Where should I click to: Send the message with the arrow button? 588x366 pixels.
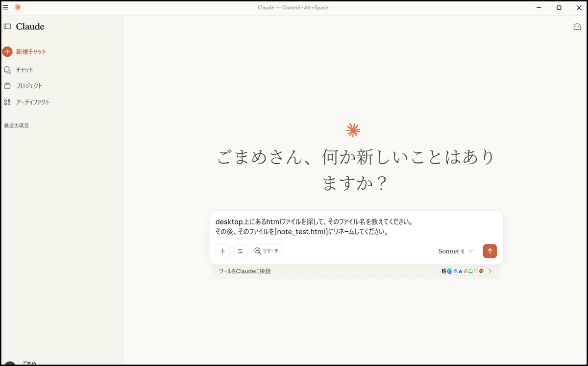click(x=490, y=251)
